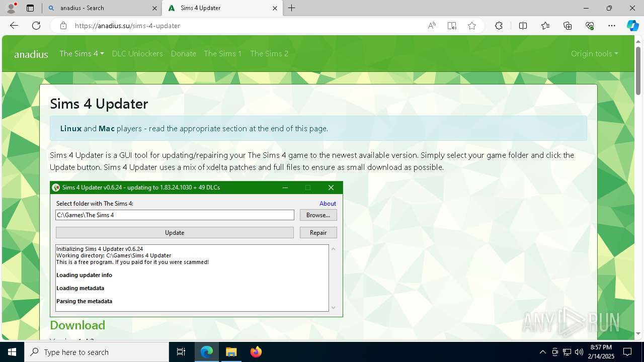Open Firefox from taskbar

[256, 352]
